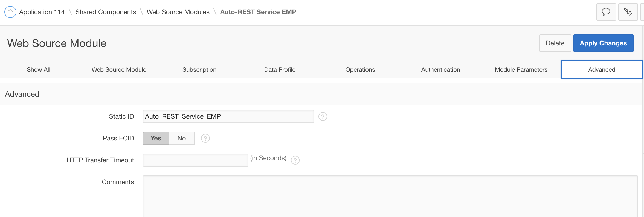Open the feedback speech bubble icon
644x217 pixels.
pyautogui.click(x=606, y=12)
